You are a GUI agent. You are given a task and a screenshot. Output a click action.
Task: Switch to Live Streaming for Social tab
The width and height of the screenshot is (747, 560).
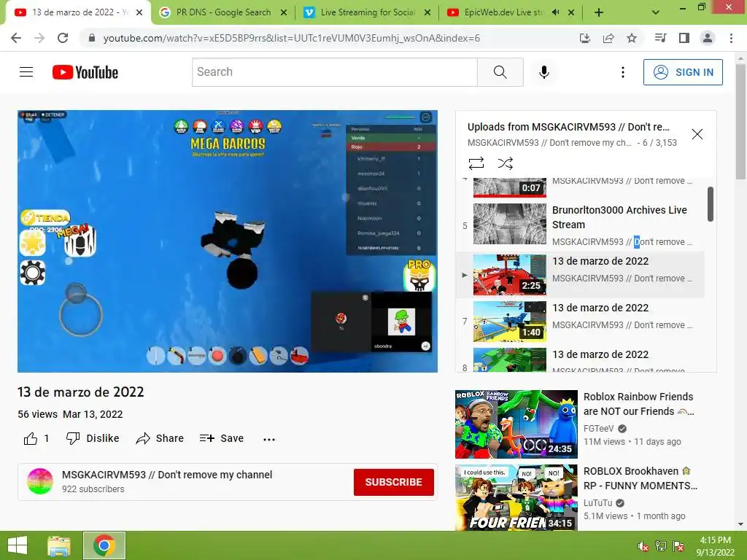point(367,12)
